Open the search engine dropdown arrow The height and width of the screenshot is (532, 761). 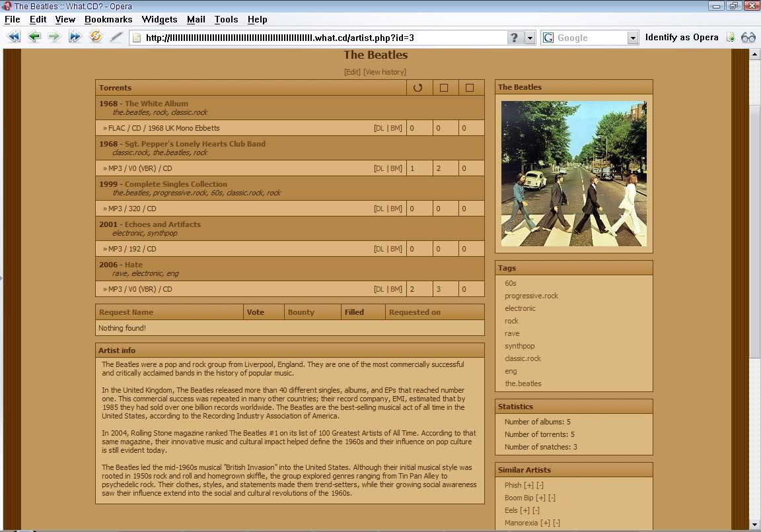point(632,38)
